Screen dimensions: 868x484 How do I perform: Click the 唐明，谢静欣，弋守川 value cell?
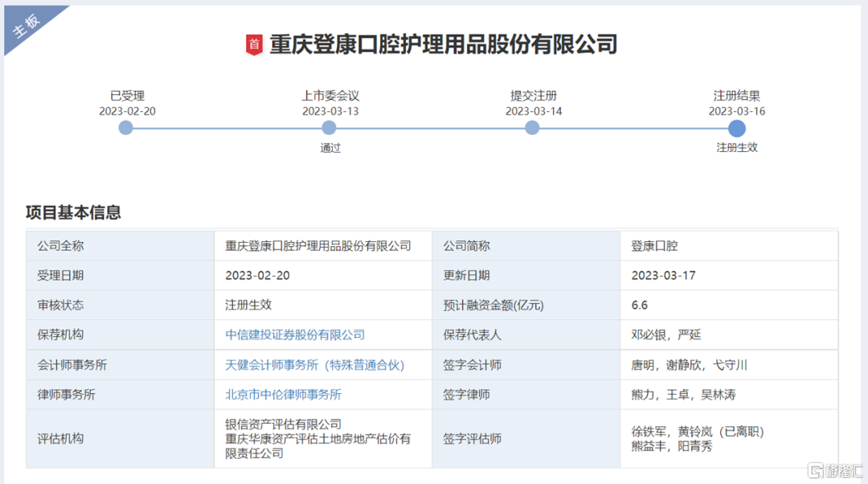coord(729,365)
